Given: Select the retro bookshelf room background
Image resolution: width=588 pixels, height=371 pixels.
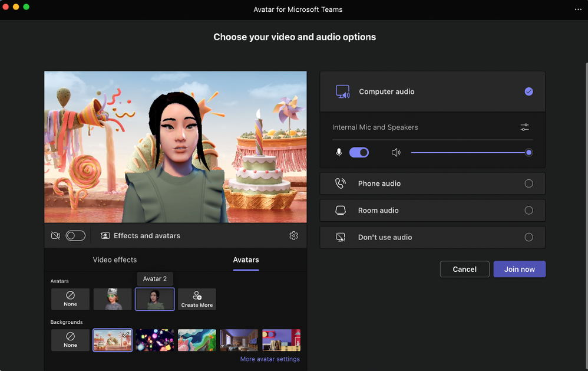Looking at the screenshot, I should [x=281, y=340].
